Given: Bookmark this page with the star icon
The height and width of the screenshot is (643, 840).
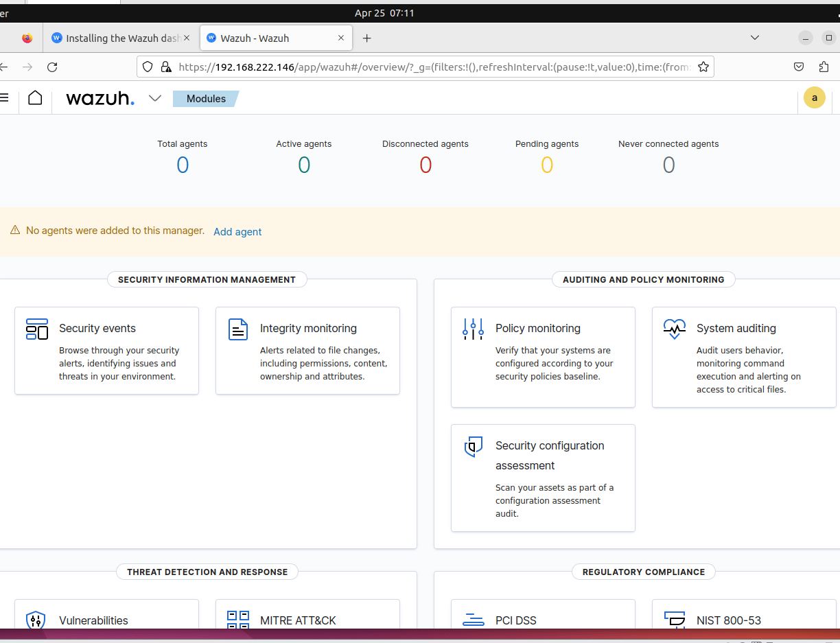Looking at the screenshot, I should tap(703, 67).
